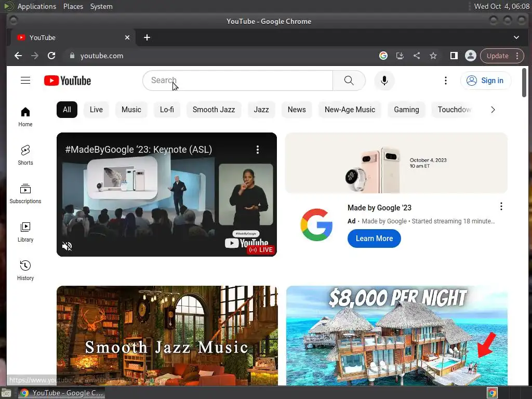The width and height of the screenshot is (532, 399).
Task: Close the YouTube tab
Action: [127, 37]
